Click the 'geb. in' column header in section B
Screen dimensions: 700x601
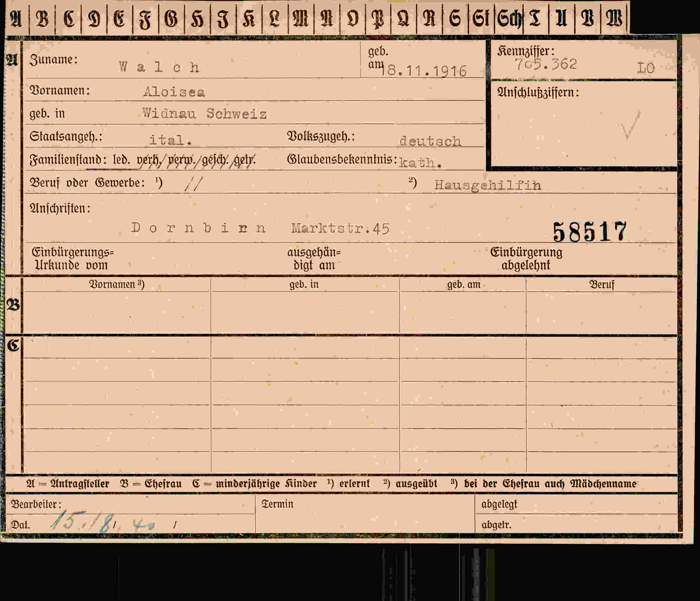pos(304,284)
